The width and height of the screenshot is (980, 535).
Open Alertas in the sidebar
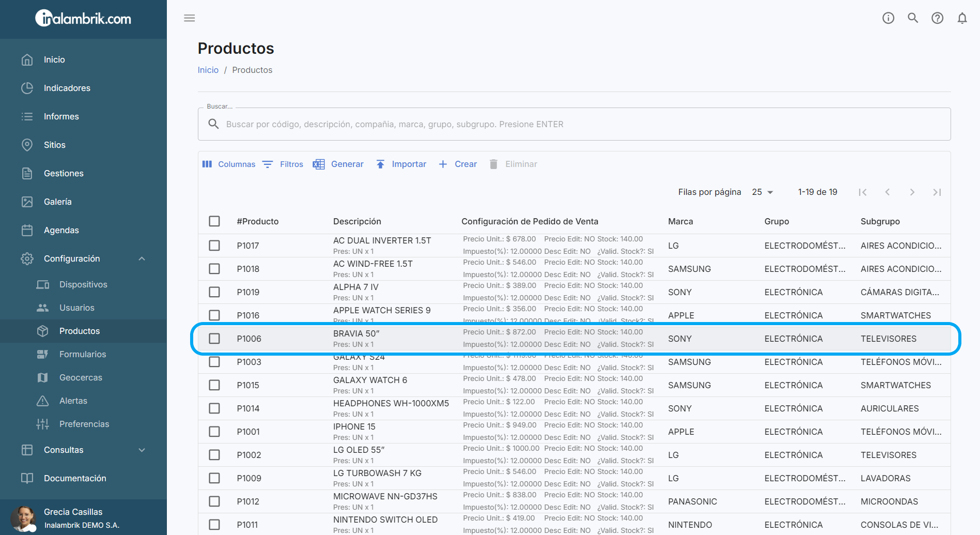click(x=73, y=401)
